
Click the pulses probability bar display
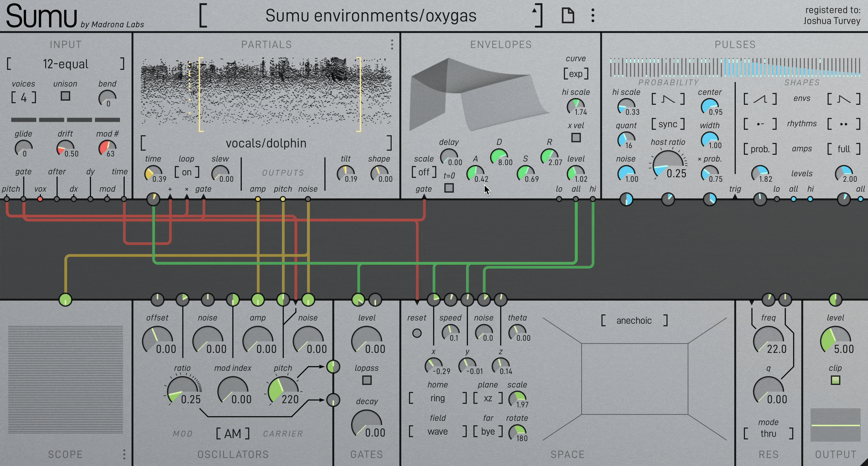(x=735, y=67)
